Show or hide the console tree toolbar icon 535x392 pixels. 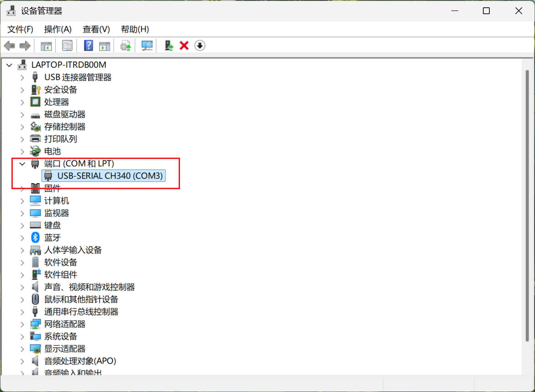tap(46, 46)
